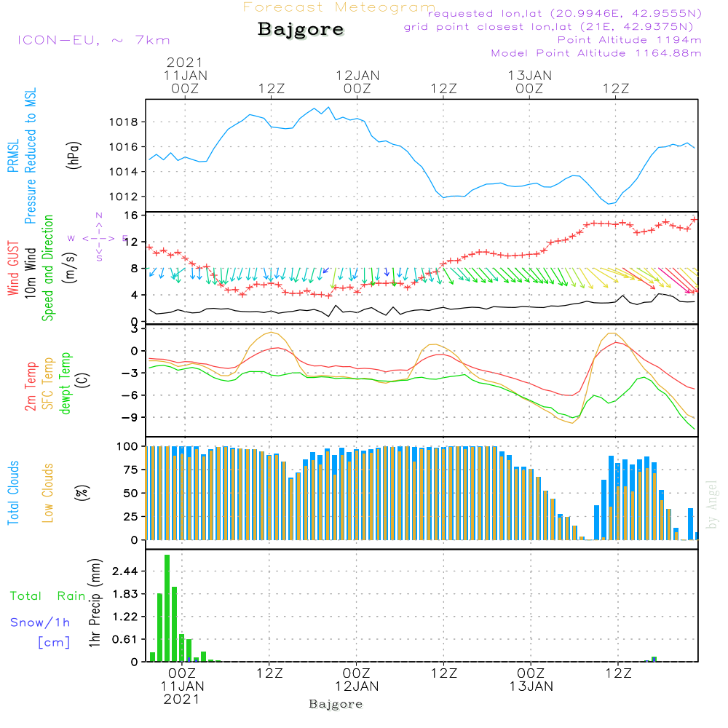Click the wind direction compass rose
The height and width of the screenshot is (728, 728).
click(x=98, y=238)
